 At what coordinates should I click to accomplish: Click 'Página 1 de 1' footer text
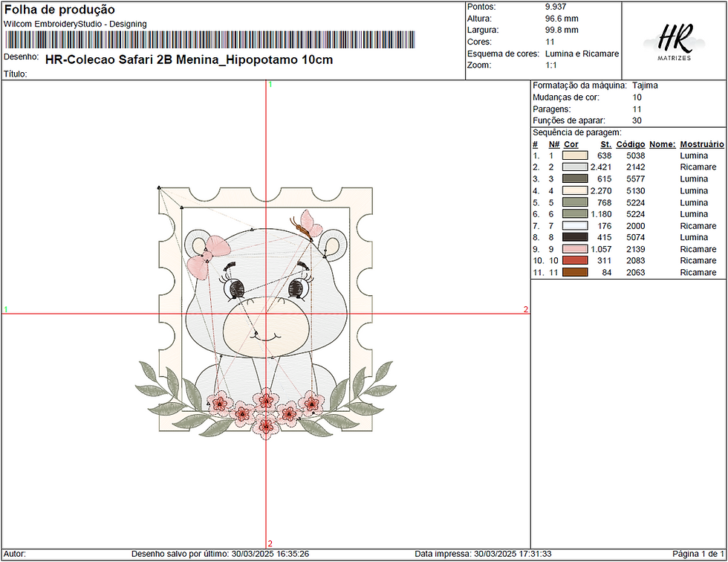point(698,554)
